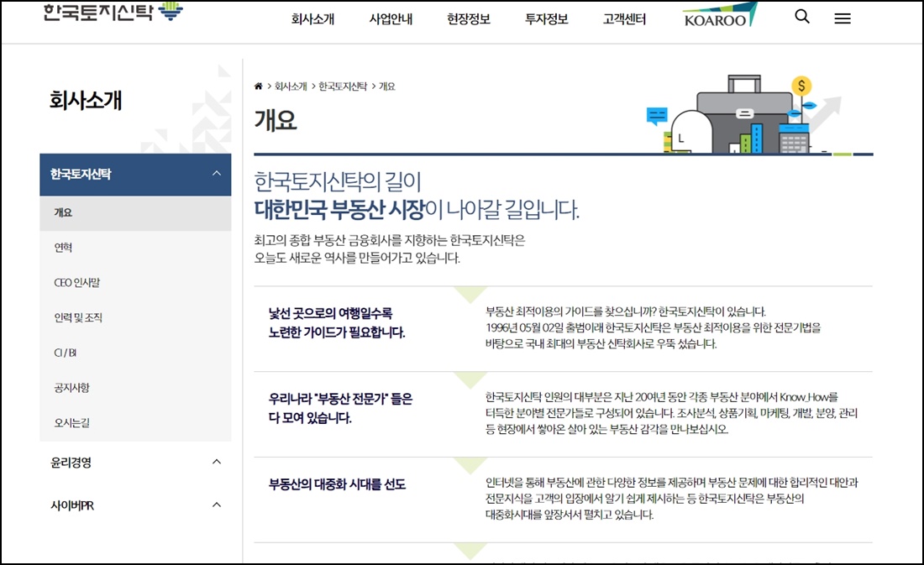The width and height of the screenshot is (924, 565).
Task: Open the 회사소개 top menu
Action: (x=312, y=19)
